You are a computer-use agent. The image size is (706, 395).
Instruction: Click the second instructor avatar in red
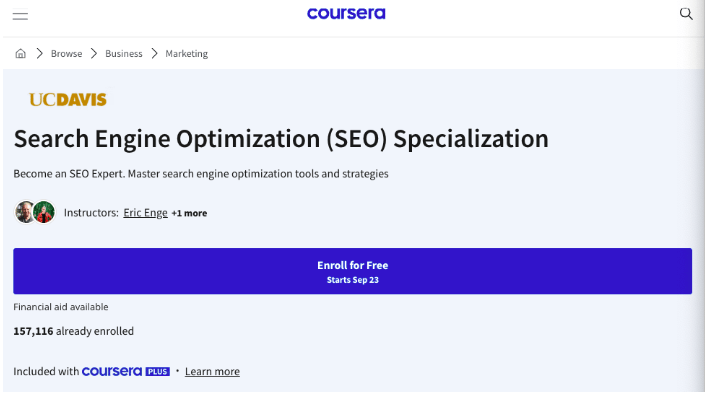(x=44, y=212)
